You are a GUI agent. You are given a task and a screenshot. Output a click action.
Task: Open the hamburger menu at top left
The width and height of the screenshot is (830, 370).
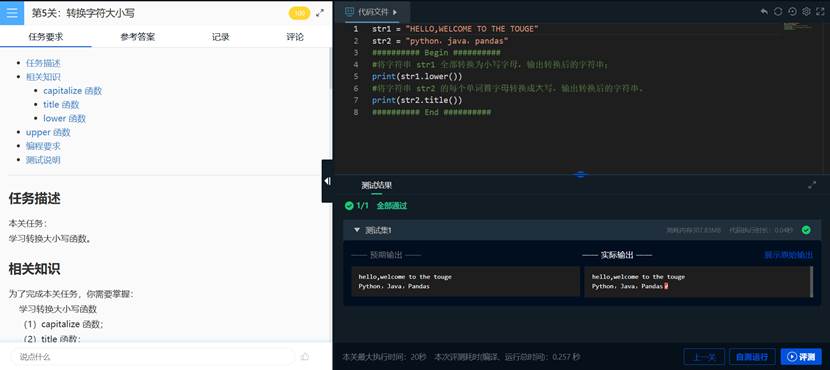pyautogui.click(x=12, y=13)
